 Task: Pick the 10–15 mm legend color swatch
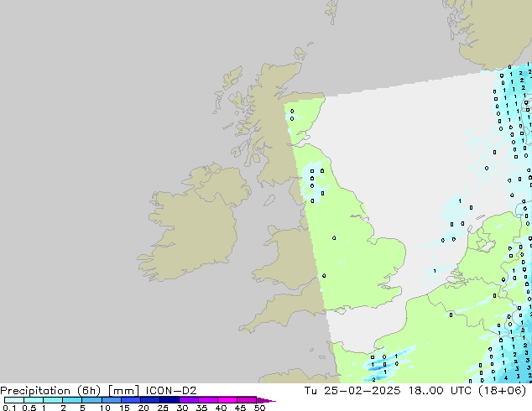111,400
